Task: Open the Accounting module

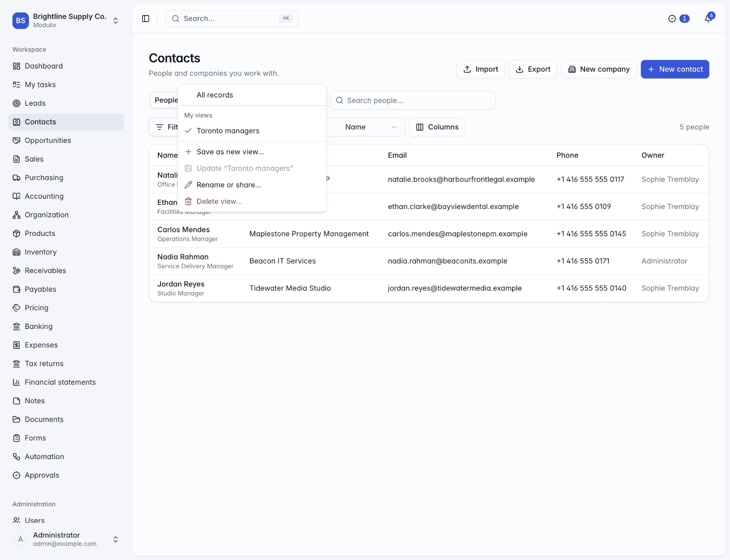Action: click(66, 196)
